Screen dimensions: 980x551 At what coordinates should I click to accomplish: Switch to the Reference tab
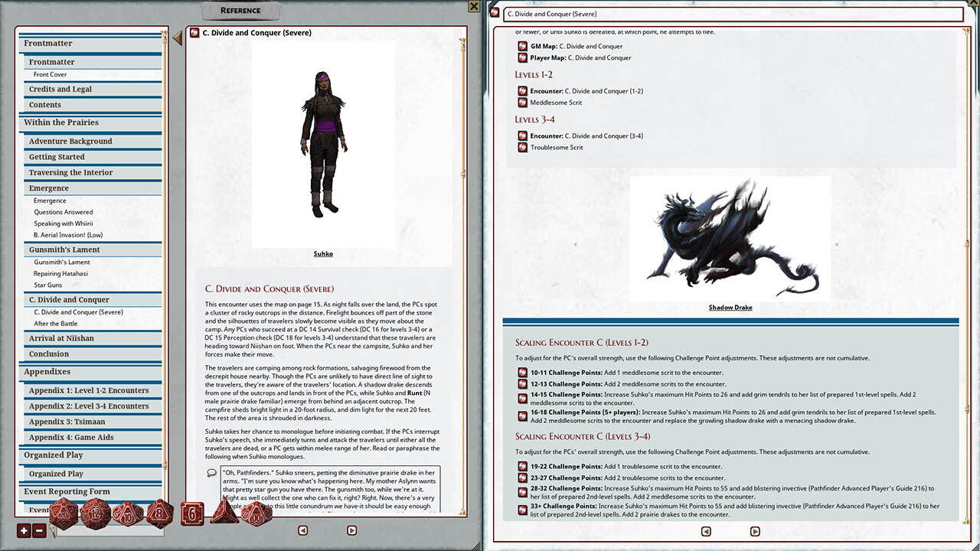click(240, 10)
